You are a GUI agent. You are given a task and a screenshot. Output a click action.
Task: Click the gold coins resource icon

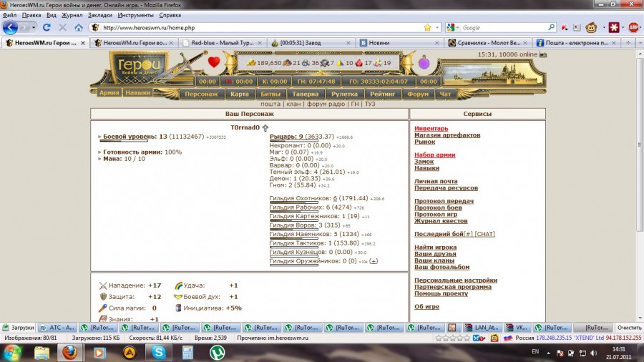tap(251, 63)
